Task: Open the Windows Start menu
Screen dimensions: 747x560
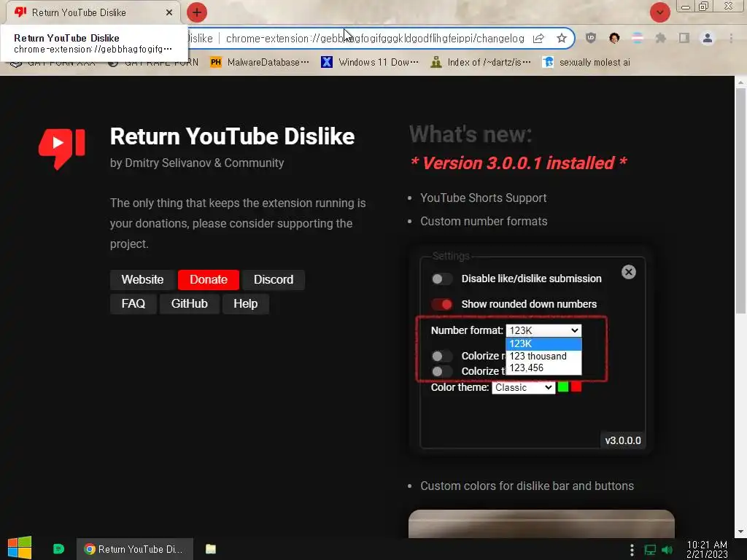Action: click(x=20, y=548)
